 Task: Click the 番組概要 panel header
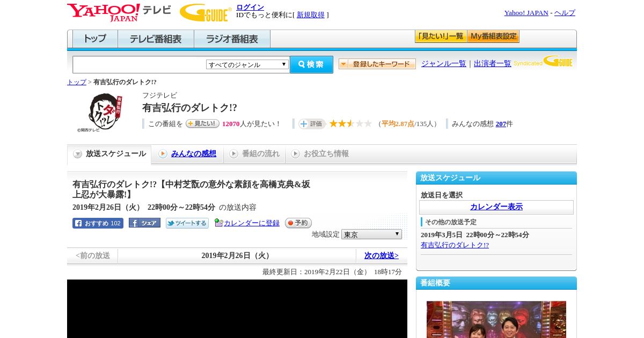(x=496, y=283)
